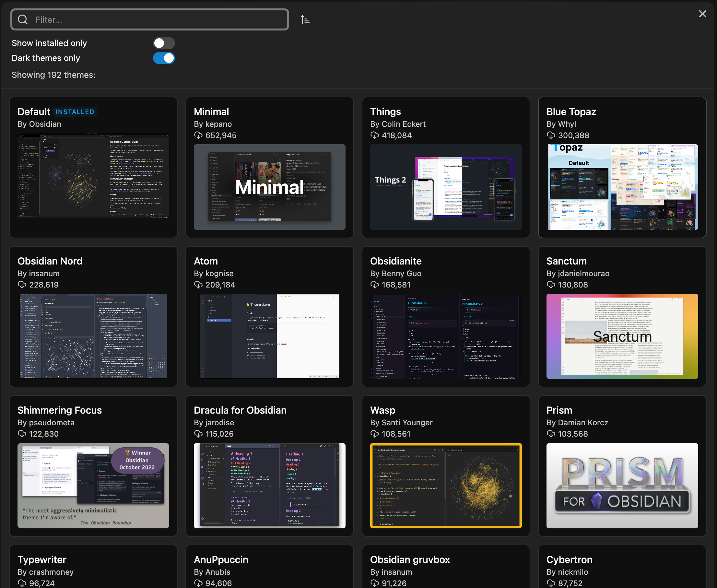Viewport: 717px width, 588px height.
Task: Open the Obsidianite preview image
Action: tap(446, 336)
